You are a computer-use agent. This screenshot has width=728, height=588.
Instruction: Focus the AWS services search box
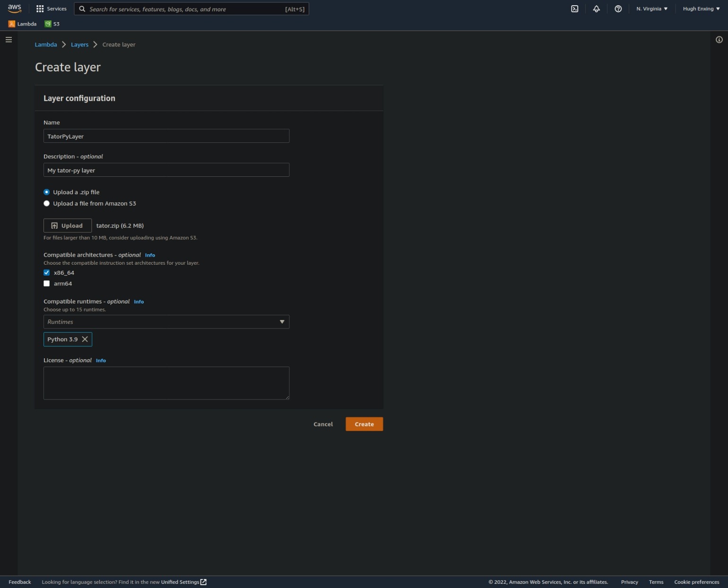pyautogui.click(x=191, y=9)
